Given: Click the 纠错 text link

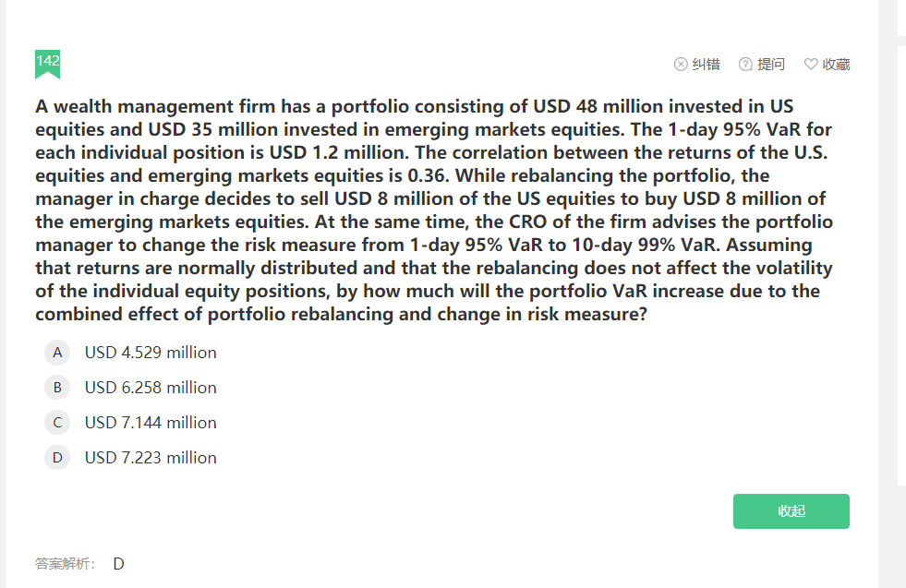Looking at the screenshot, I should pyautogui.click(x=707, y=64).
